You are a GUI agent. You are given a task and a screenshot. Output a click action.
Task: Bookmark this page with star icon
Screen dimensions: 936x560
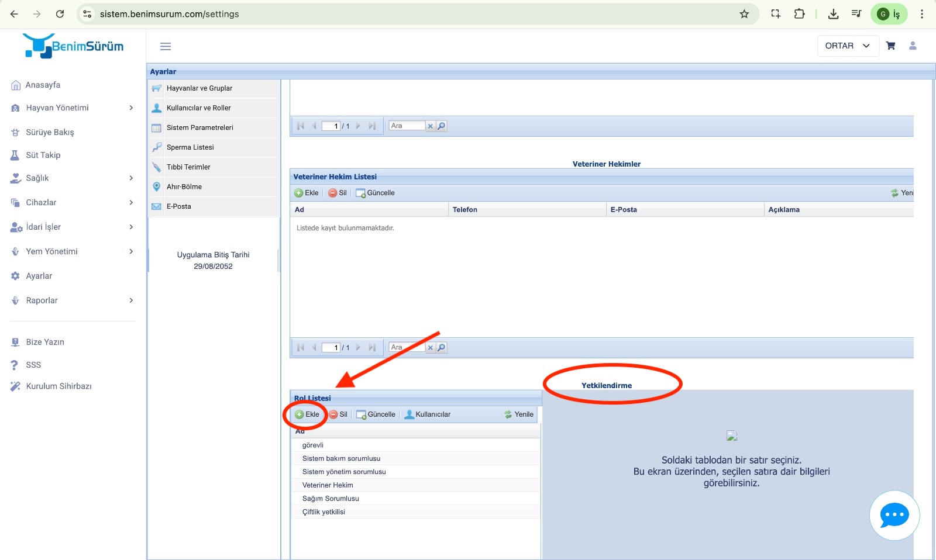(744, 14)
